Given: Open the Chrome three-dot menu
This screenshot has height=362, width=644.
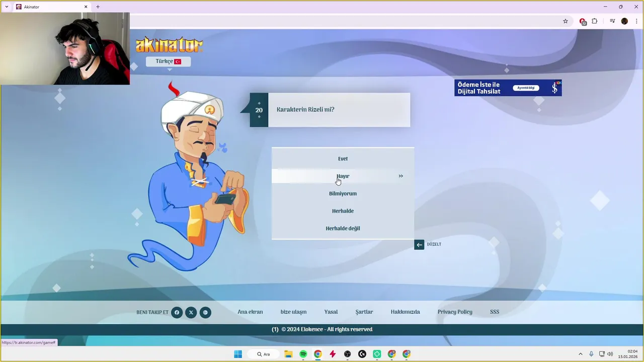Looking at the screenshot, I should (x=636, y=21).
